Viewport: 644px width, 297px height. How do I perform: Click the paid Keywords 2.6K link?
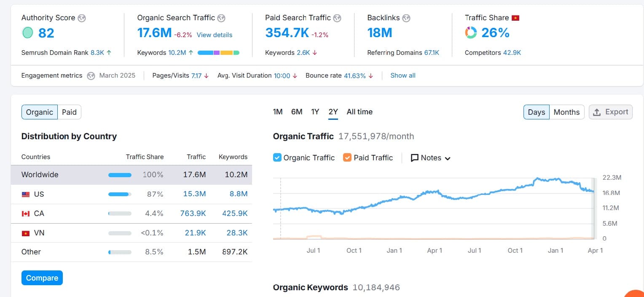(x=303, y=53)
